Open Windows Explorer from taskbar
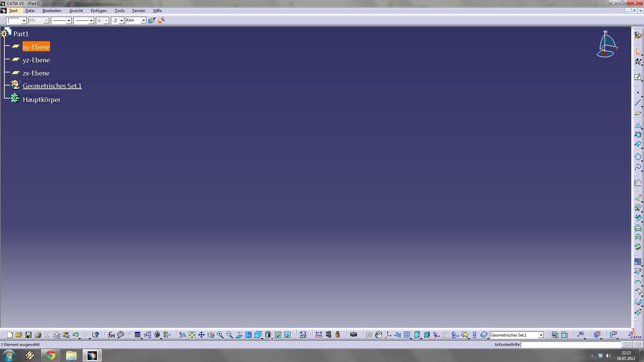The width and height of the screenshot is (644, 362). click(71, 355)
